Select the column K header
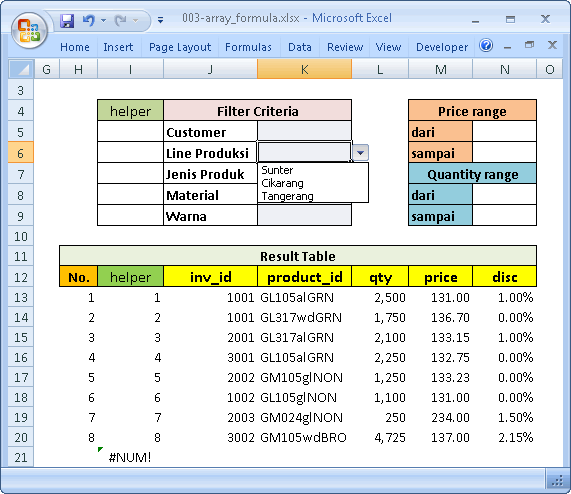The height and width of the screenshot is (494, 571). (x=304, y=69)
